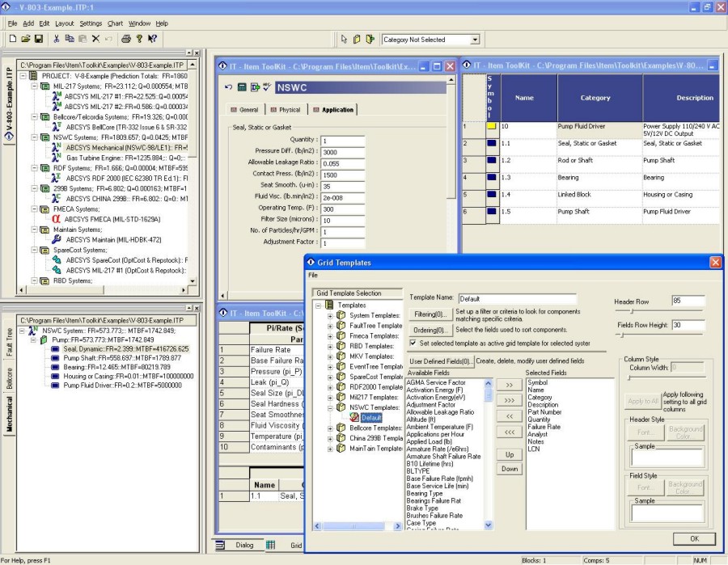Click the Open folder toolbar icon
This screenshot has width=728, height=565.
(26, 39)
